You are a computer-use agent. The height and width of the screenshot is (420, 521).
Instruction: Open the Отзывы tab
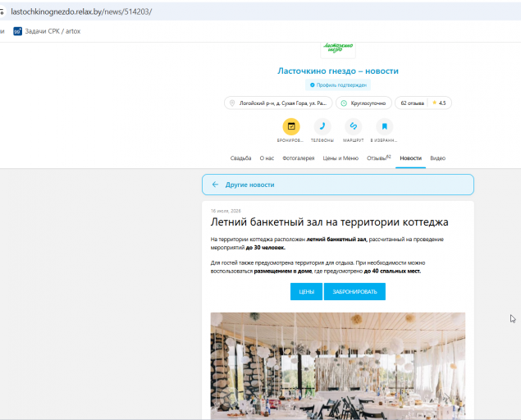379,158
